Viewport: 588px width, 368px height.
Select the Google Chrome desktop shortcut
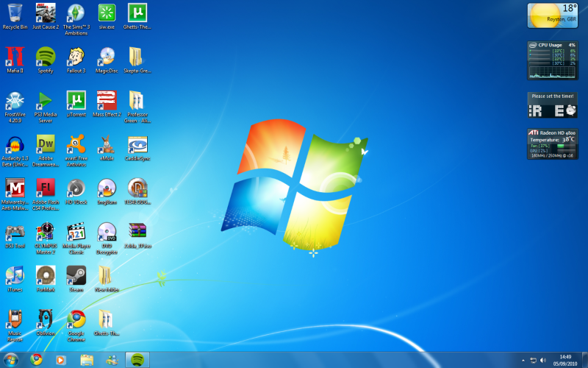(x=76, y=326)
